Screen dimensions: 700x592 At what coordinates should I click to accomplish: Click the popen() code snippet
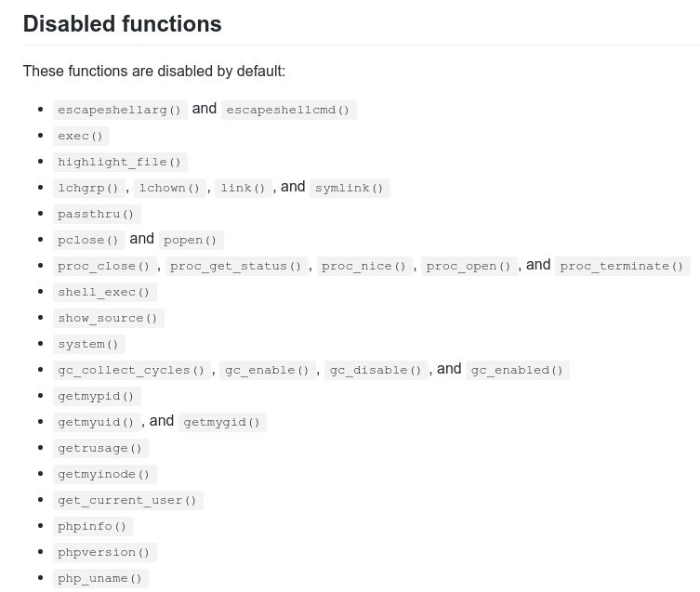[x=190, y=240]
